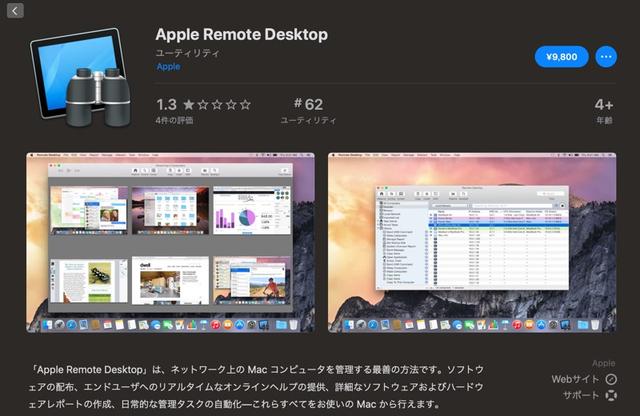Open the Webサイト link
The width and height of the screenshot is (640, 416).
click(575, 379)
